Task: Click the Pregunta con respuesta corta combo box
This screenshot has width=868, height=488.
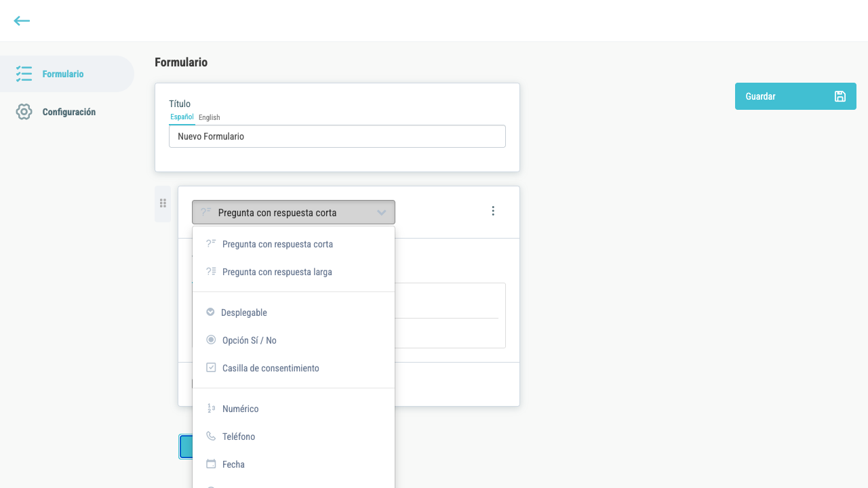Action: (293, 212)
